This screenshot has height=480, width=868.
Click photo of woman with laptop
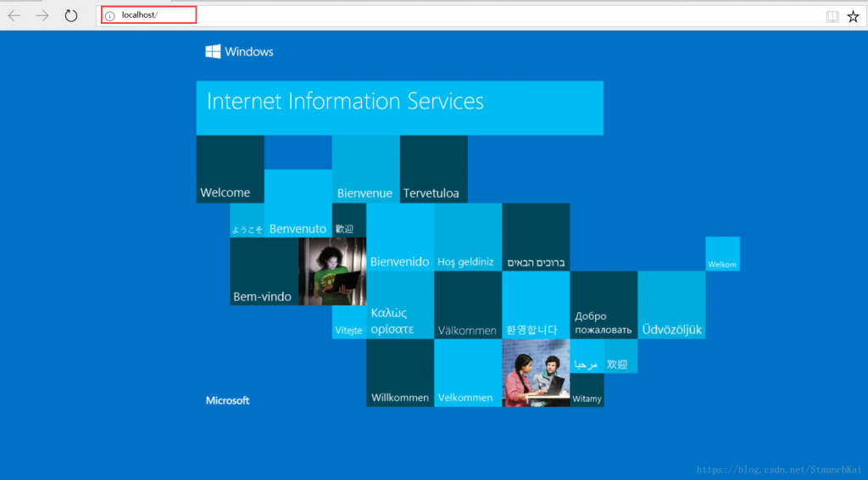[332, 271]
